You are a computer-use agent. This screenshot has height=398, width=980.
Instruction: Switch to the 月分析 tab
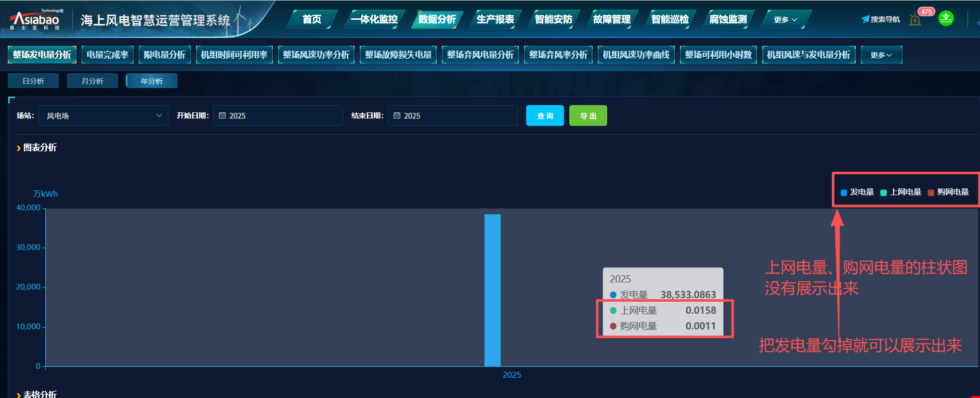click(93, 81)
